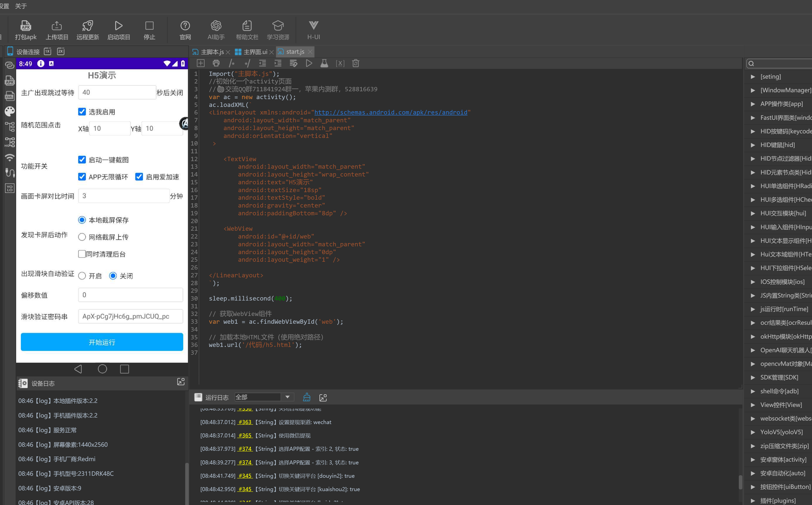Open the schemas.android.com link in code
Screen dimensions: 812x505
[x=390, y=112]
